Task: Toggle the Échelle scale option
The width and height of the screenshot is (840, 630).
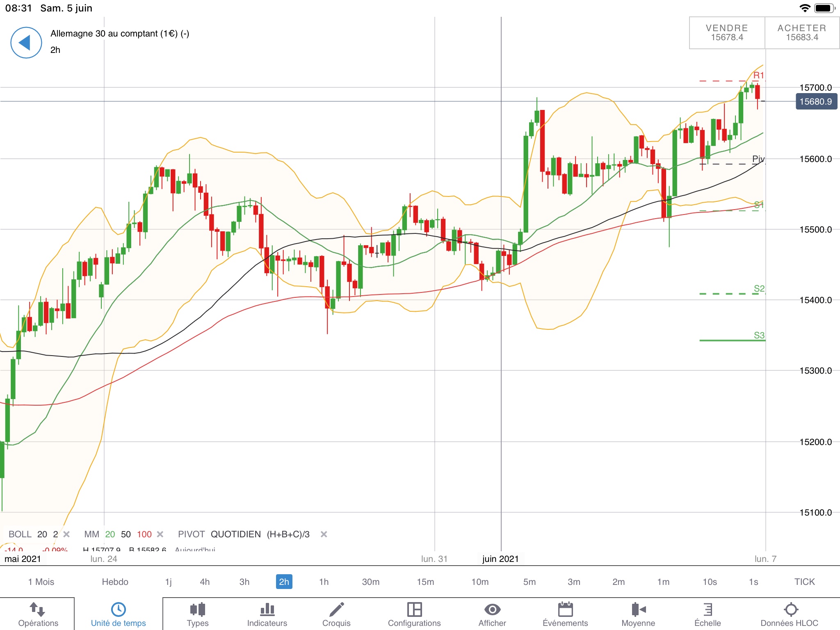Action: tap(708, 610)
